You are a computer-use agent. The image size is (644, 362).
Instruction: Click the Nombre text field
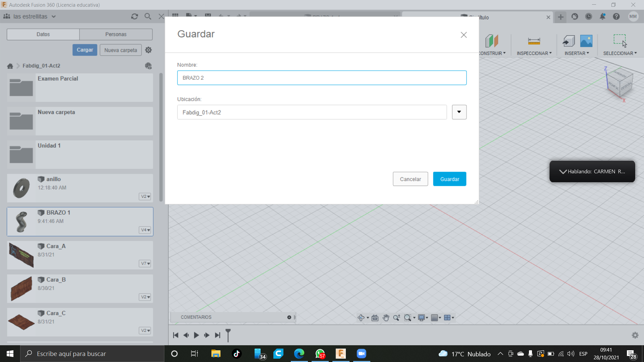pos(322,78)
